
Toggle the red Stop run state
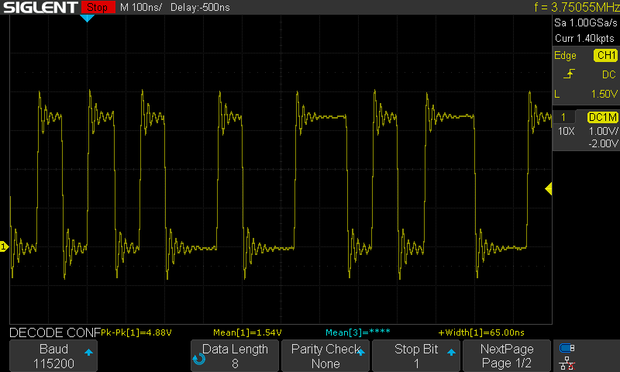[x=98, y=7]
